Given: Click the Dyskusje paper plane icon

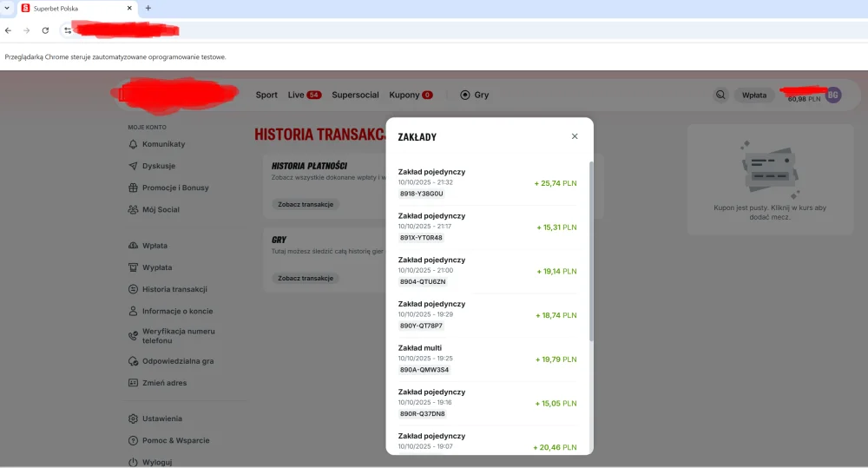Looking at the screenshot, I should click(133, 166).
